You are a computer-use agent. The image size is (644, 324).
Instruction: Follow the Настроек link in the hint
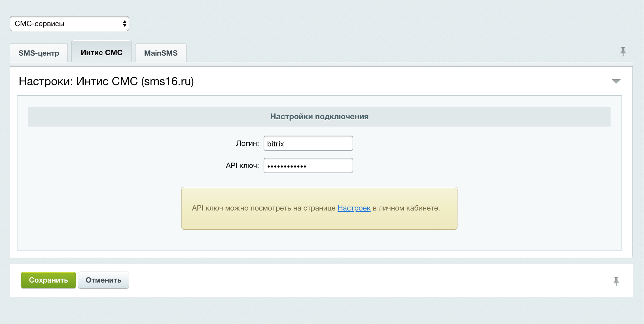(x=354, y=208)
